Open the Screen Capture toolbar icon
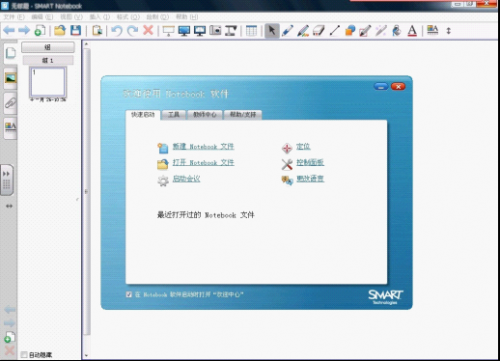 coord(215,31)
